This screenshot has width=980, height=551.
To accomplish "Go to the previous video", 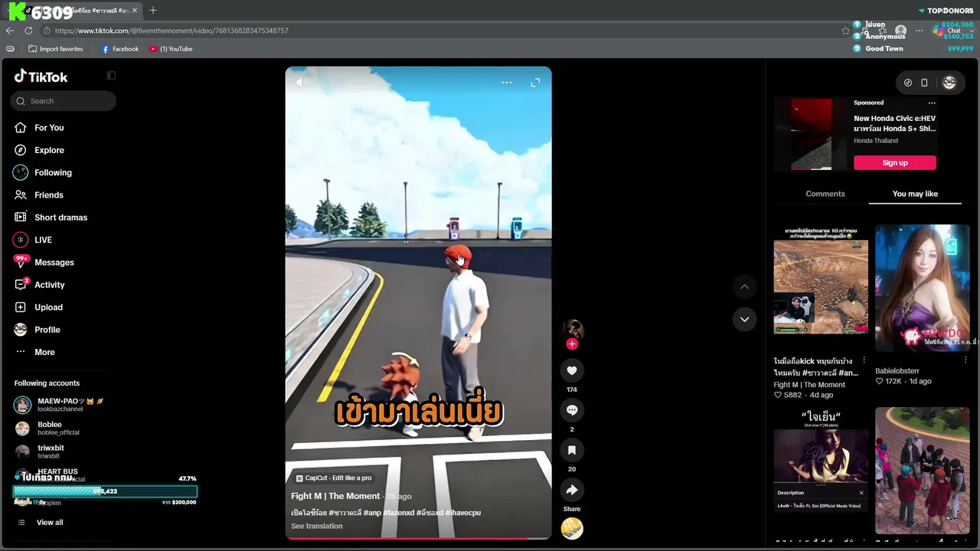I will [744, 287].
